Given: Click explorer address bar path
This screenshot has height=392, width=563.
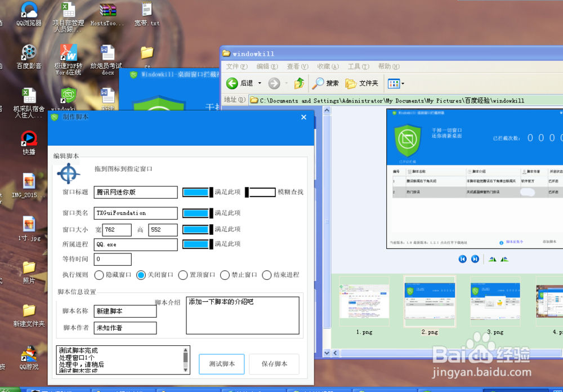Looking at the screenshot, I should [x=406, y=101].
